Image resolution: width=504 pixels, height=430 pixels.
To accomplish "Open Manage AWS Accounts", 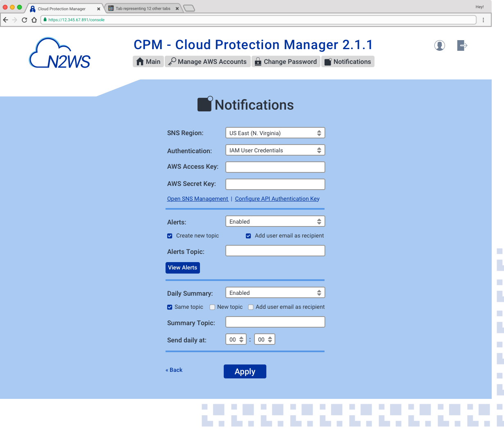I will coord(208,61).
